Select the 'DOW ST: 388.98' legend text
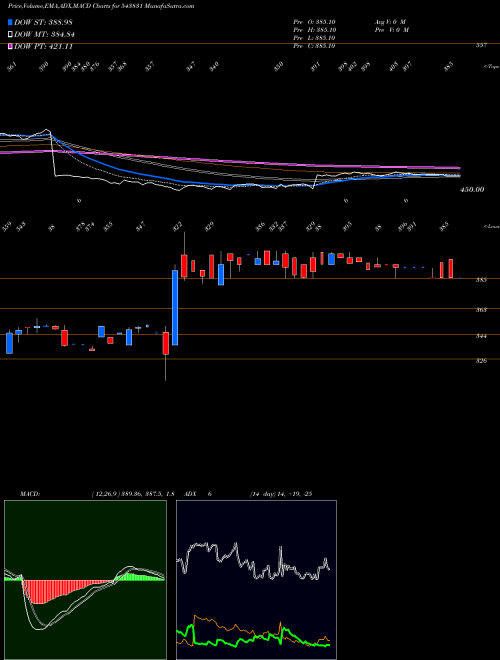 point(44,22)
